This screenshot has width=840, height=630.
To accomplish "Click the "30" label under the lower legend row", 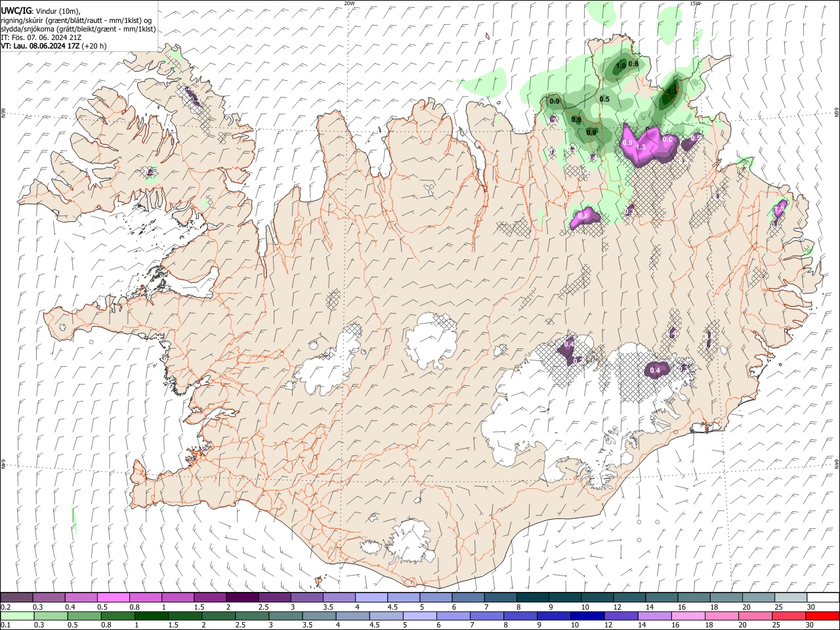I will pos(809,625).
